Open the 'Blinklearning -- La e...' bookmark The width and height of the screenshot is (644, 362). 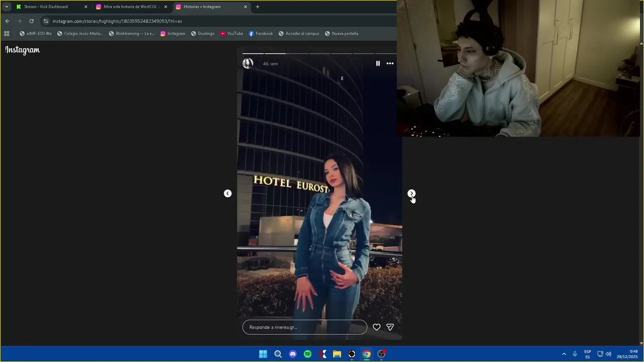click(131, 34)
